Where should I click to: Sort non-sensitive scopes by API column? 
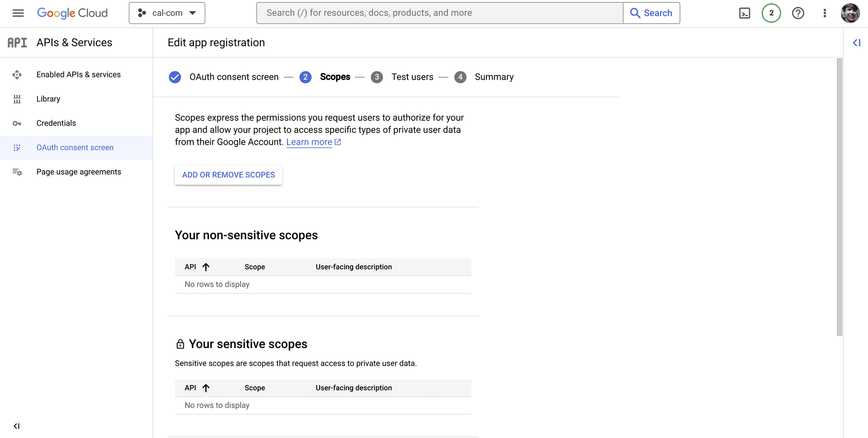(x=206, y=267)
